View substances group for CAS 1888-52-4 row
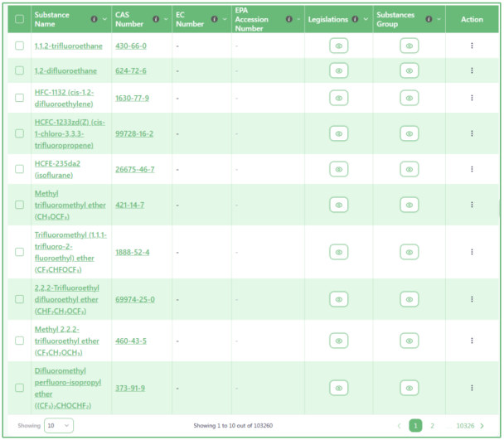The width and height of the screenshot is (504, 440). click(409, 252)
